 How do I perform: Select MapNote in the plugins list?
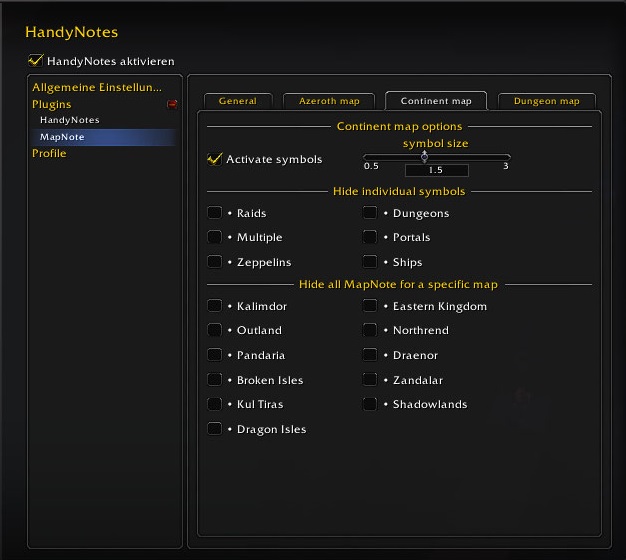click(61, 137)
